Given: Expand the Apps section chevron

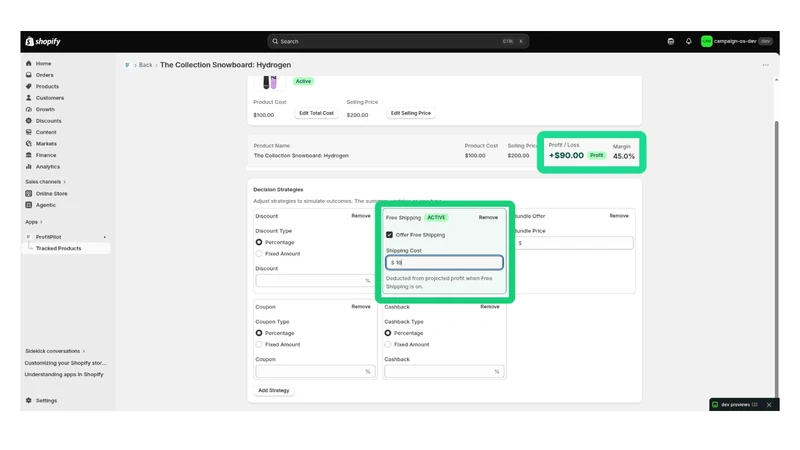Looking at the screenshot, I should 41,222.
